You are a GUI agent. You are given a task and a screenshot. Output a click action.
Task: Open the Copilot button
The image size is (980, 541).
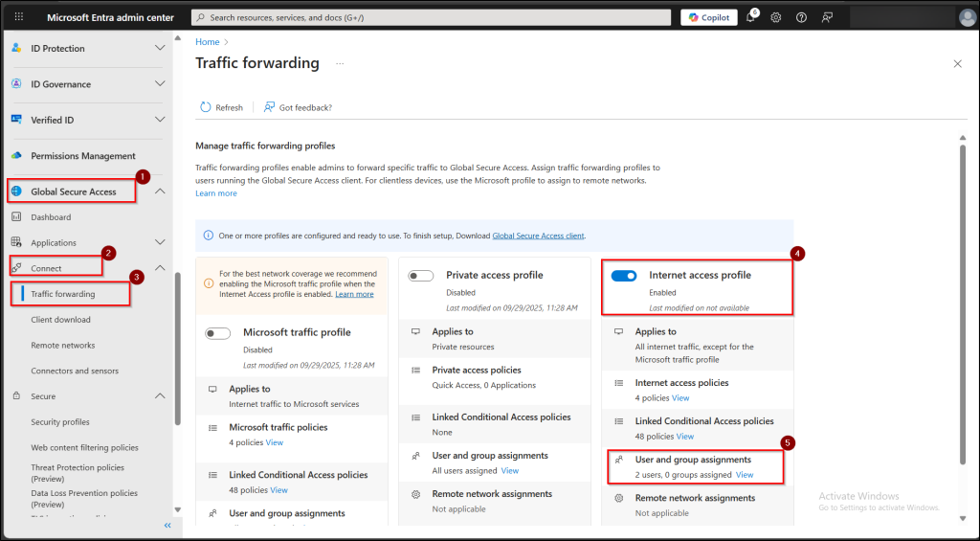coord(708,17)
